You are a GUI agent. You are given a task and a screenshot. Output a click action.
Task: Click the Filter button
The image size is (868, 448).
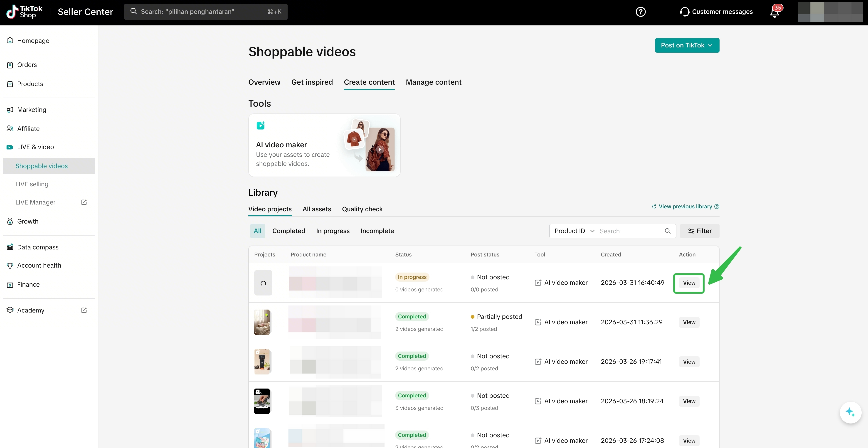(700, 231)
